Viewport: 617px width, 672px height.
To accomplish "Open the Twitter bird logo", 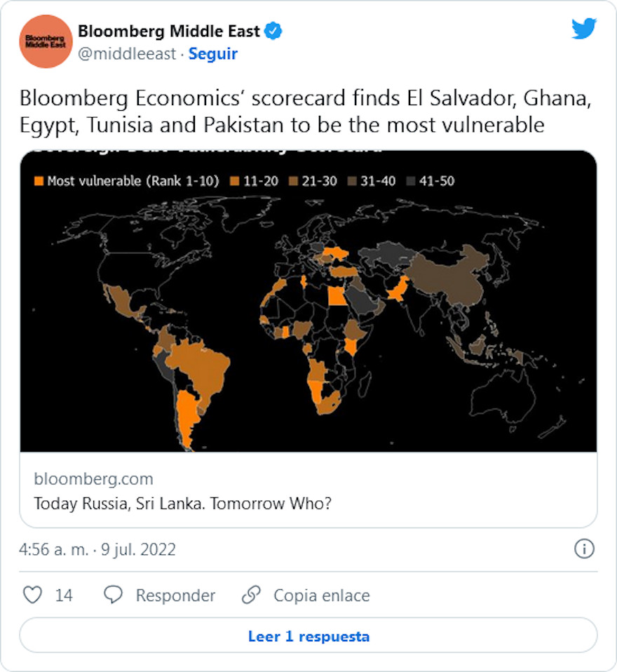I will [583, 29].
